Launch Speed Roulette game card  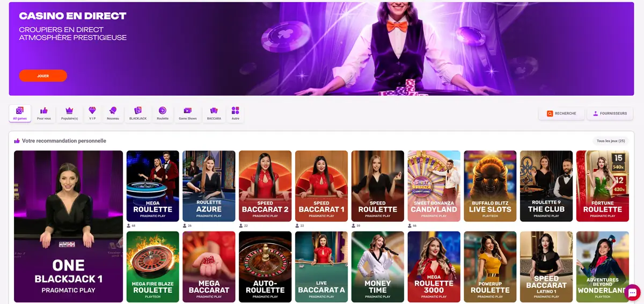click(x=378, y=186)
